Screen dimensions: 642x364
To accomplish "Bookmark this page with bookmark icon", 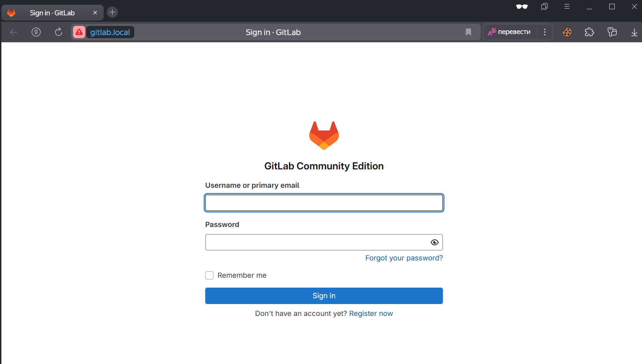I will tap(468, 32).
